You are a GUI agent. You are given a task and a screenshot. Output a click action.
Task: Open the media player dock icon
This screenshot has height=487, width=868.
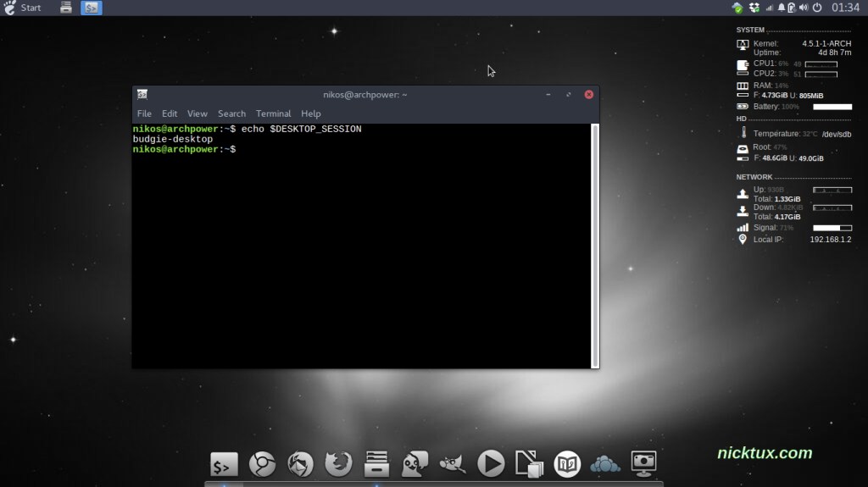(491, 464)
